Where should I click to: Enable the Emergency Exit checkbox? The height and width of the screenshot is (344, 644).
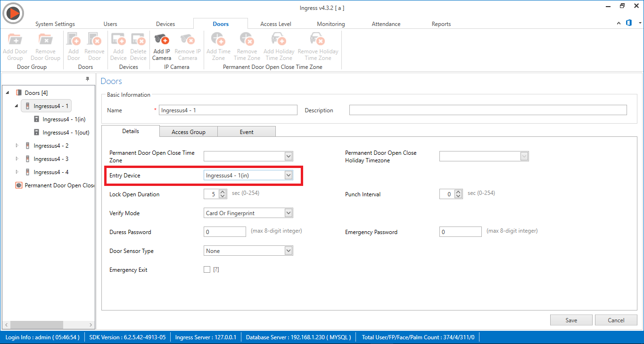click(x=207, y=269)
